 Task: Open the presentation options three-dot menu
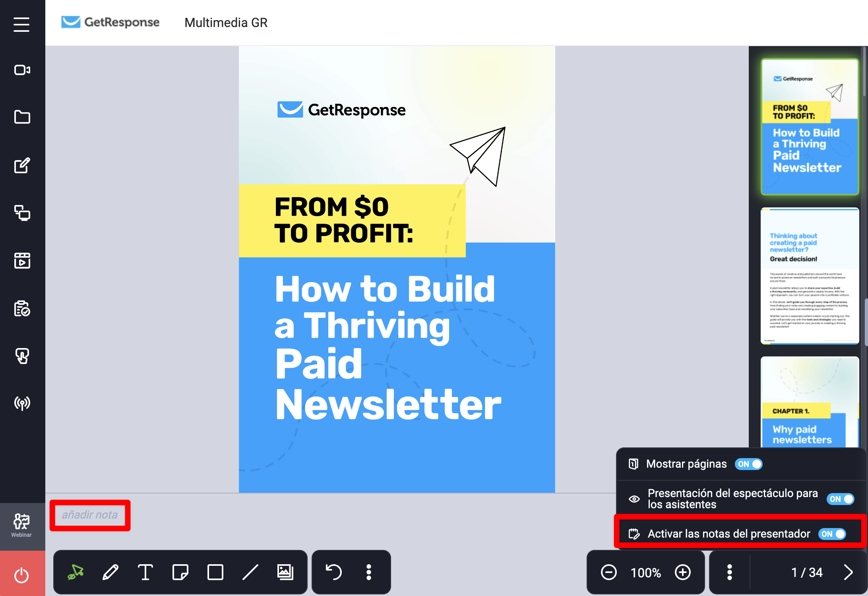point(730,572)
